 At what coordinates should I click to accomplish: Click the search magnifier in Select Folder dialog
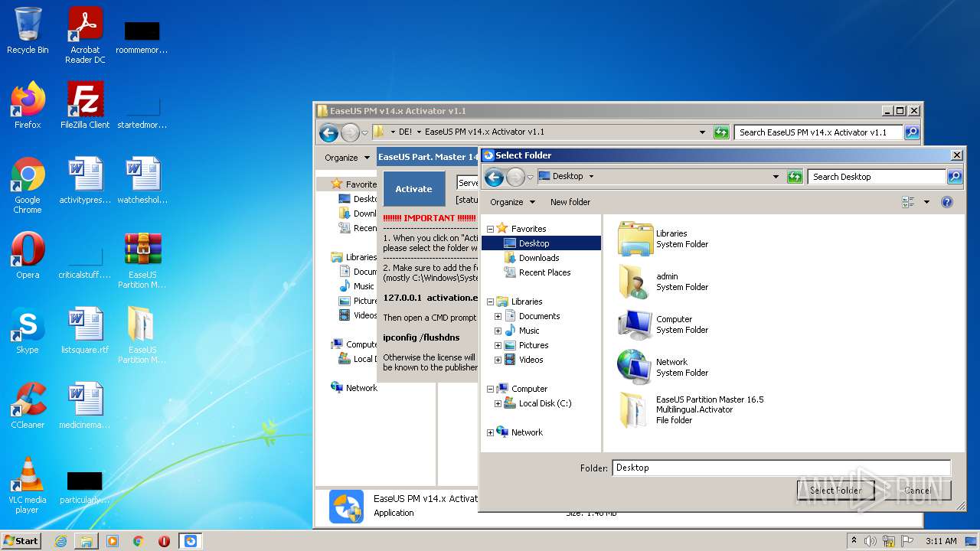pos(955,177)
